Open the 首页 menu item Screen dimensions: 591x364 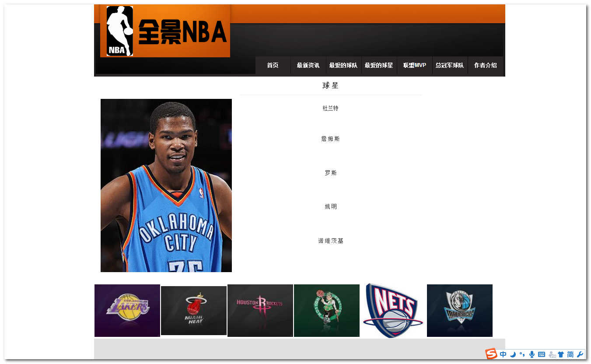pos(273,65)
